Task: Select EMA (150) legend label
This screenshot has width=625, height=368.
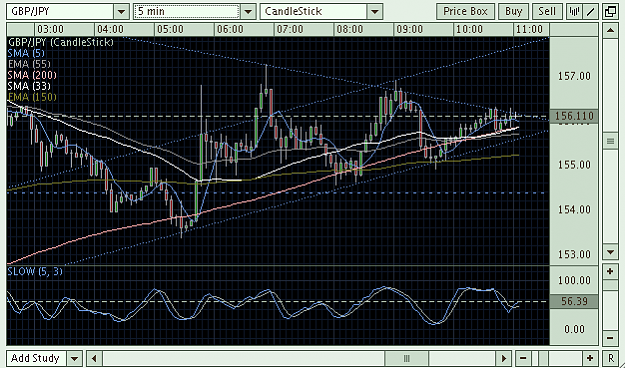Action: (x=32, y=97)
